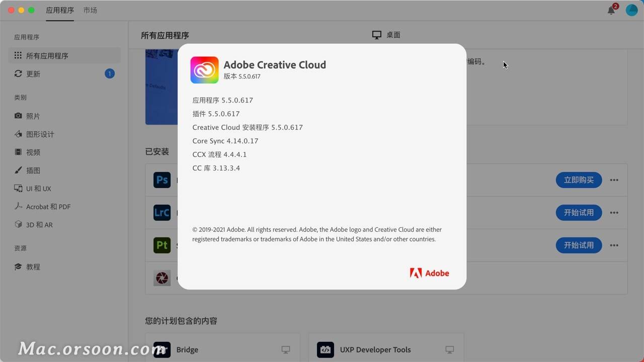
Task: Click the cube icon beside 3D 和 AR
Action: (x=18, y=224)
